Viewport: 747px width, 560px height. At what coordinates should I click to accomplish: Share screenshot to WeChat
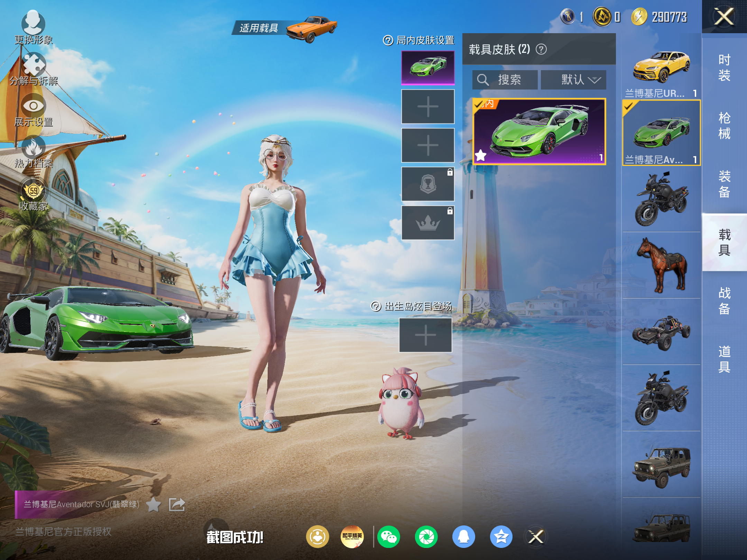389,536
